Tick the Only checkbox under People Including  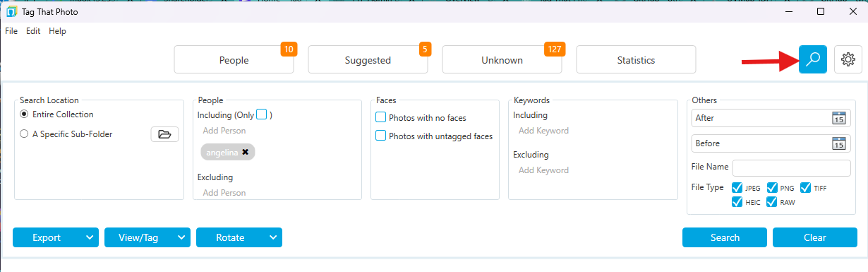click(262, 114)
